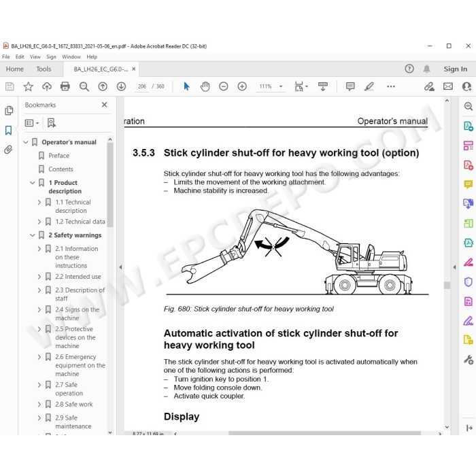Image resolution: width=476 pixels, height=476 pixels.
Task: Collapse the left navigation pane arrow
Action: pyautogui.click(x=120, y=267)
